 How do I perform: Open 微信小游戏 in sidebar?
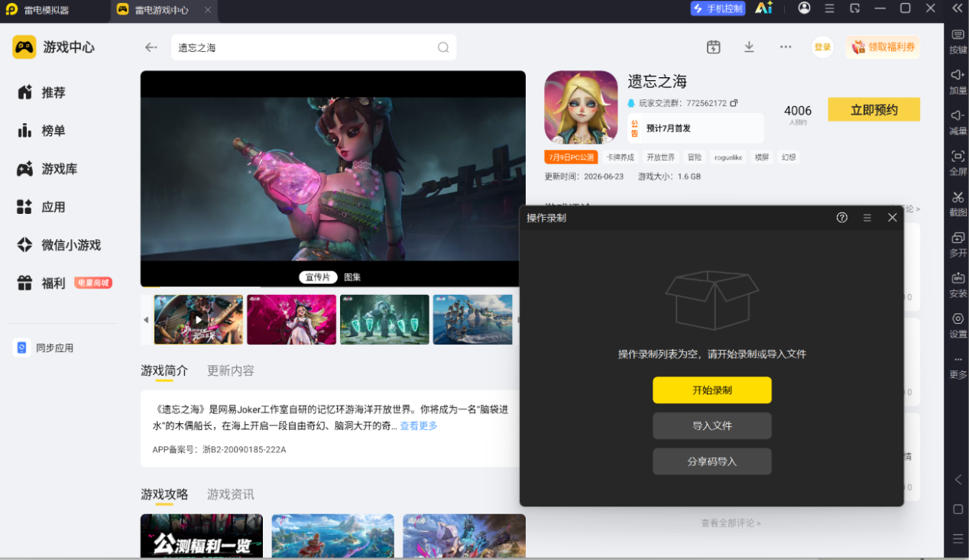(x=59, y=245)
